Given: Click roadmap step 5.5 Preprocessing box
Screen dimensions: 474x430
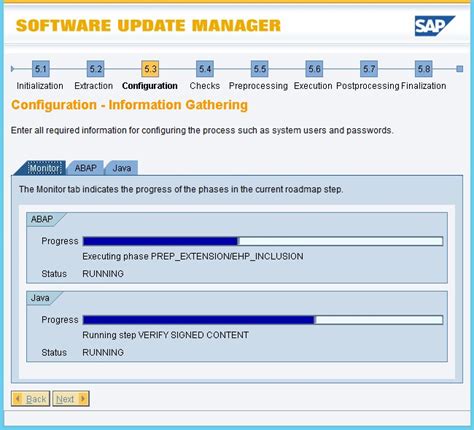Looking at the screenshot, I should pos(259,69).
